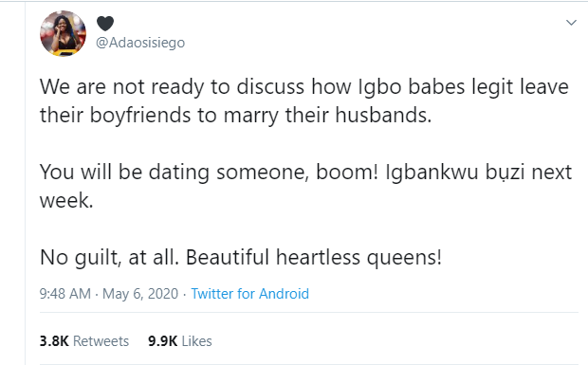The image size is (588, 365).
Task: Click the 9:48 AM timestamp
Action: pos(65,294)
